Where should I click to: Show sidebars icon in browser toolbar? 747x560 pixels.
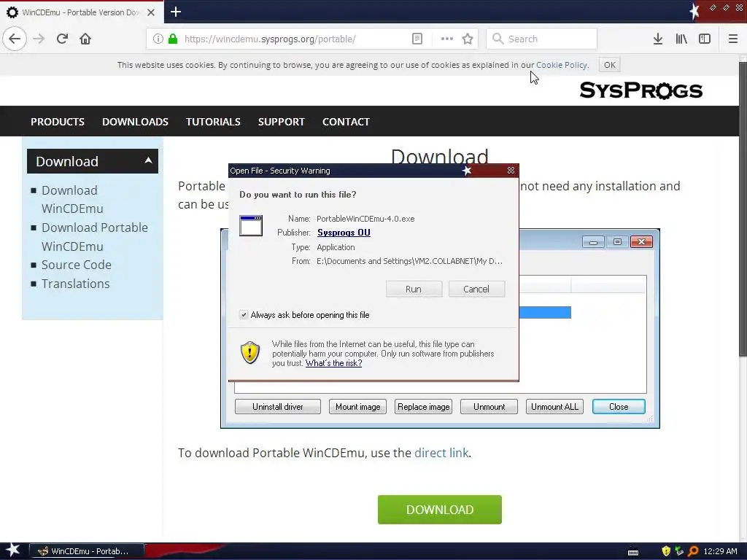click(x=705, y=39)
